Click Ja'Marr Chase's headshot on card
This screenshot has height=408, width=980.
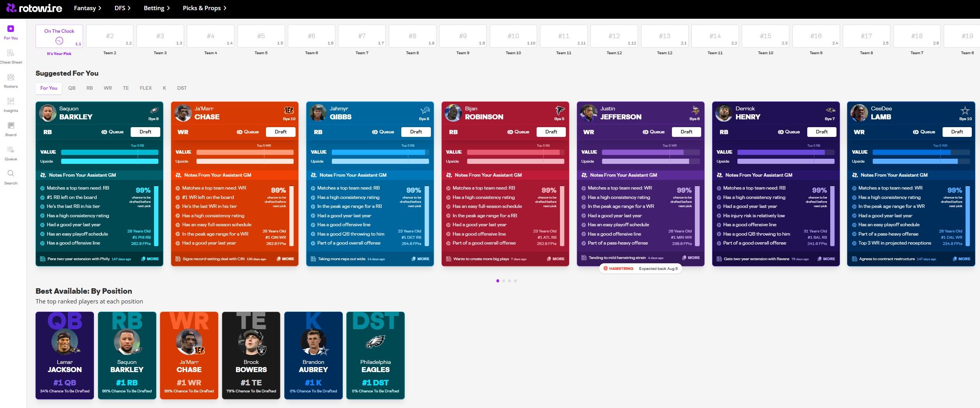183,113
